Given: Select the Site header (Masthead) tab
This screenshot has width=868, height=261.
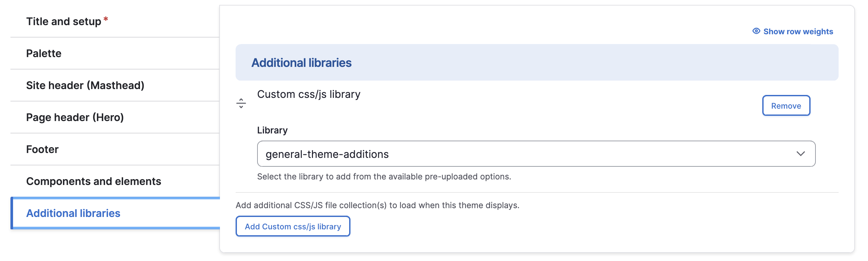Looking at the screenshot, I should (85, 85).
